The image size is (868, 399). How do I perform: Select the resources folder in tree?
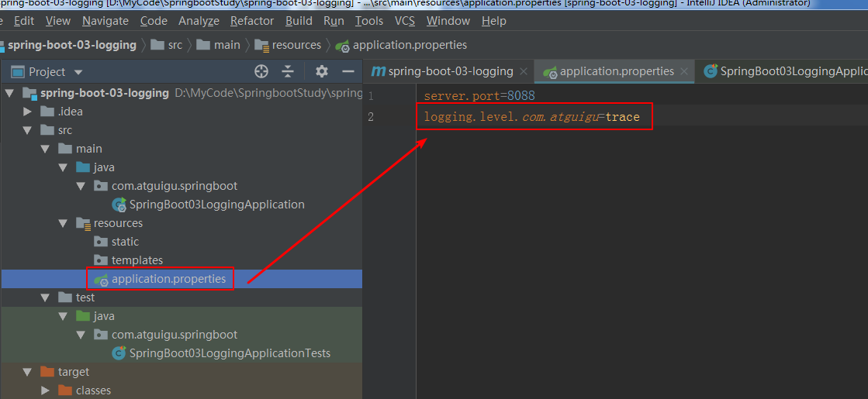pos(109,223)
